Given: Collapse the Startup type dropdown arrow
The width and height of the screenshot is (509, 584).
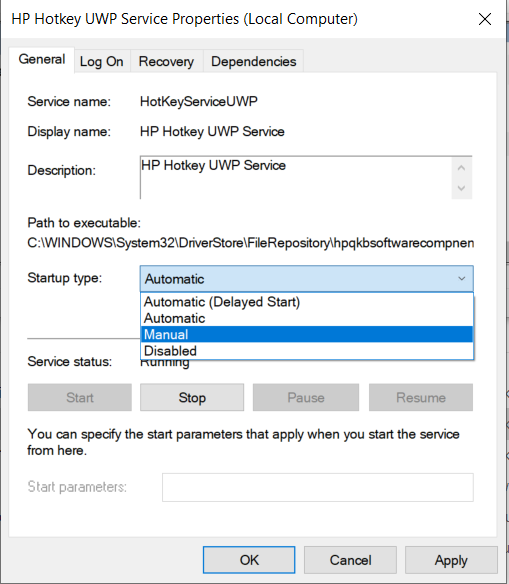Looking at the screenshot, I should coord(461,279).
